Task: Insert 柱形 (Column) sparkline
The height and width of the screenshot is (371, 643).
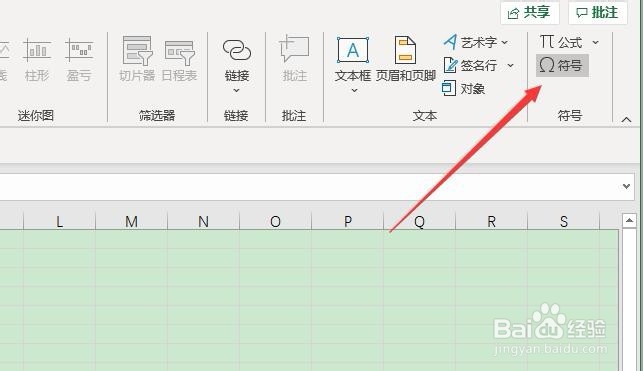Action: (x=37, y=59)
